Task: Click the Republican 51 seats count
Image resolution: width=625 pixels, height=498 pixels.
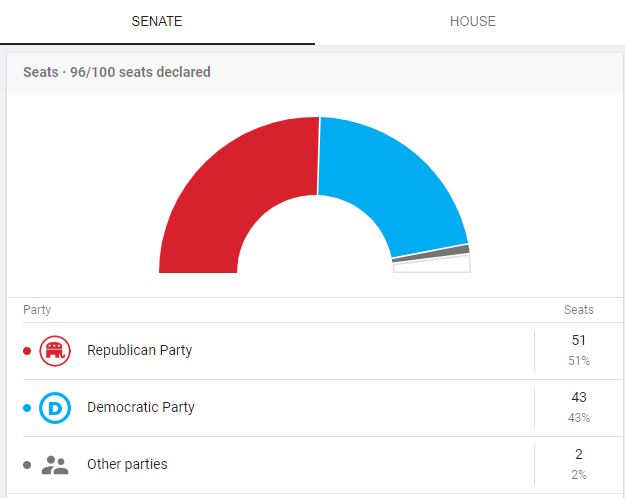Action: 578,340
